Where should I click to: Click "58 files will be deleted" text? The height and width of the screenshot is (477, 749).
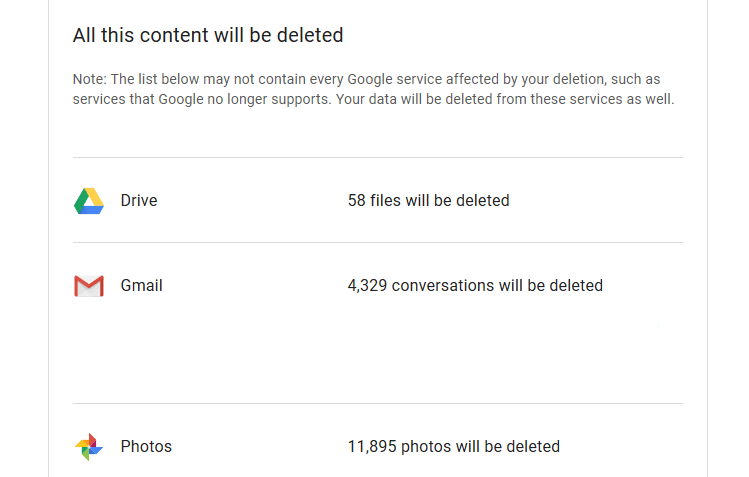428,200
